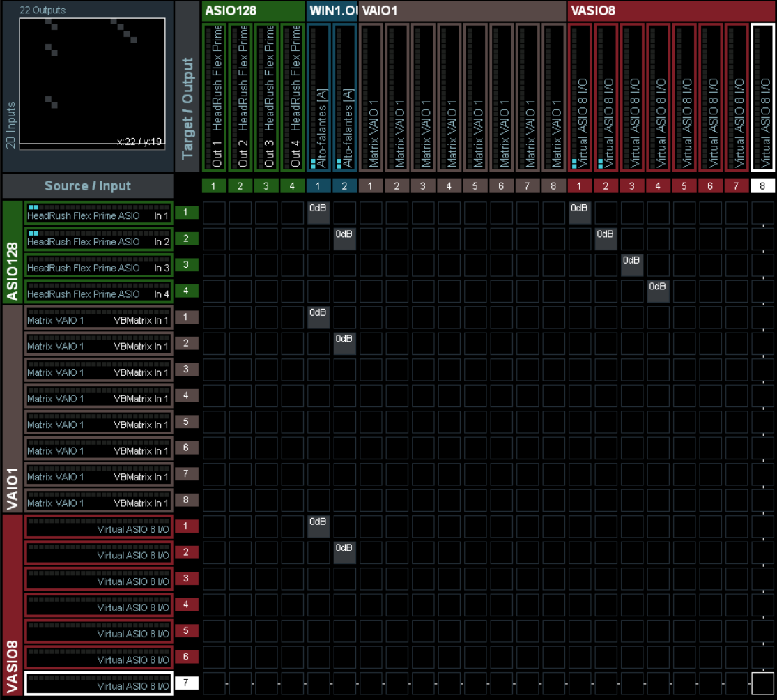
Task: Click VAIO1 output column number 5
Action: (475, 186)
